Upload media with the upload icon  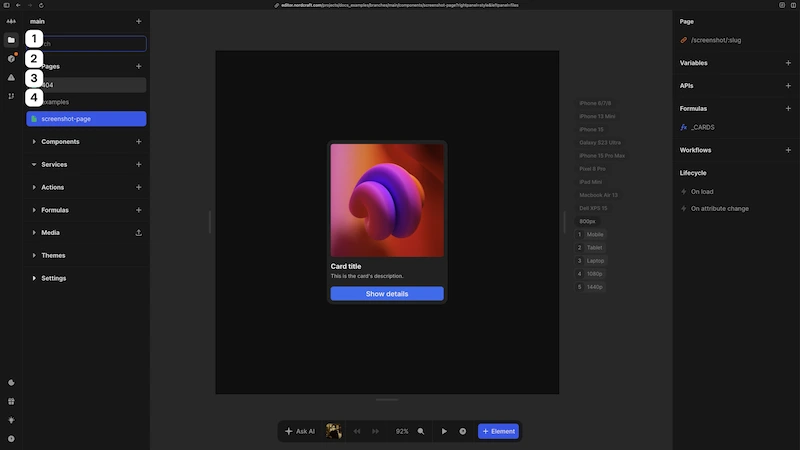pos(138,233)
